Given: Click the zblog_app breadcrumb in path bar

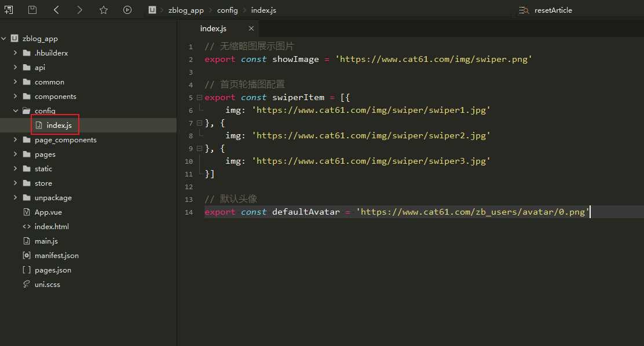Looking at the screenshot, I should pos(186,10).
